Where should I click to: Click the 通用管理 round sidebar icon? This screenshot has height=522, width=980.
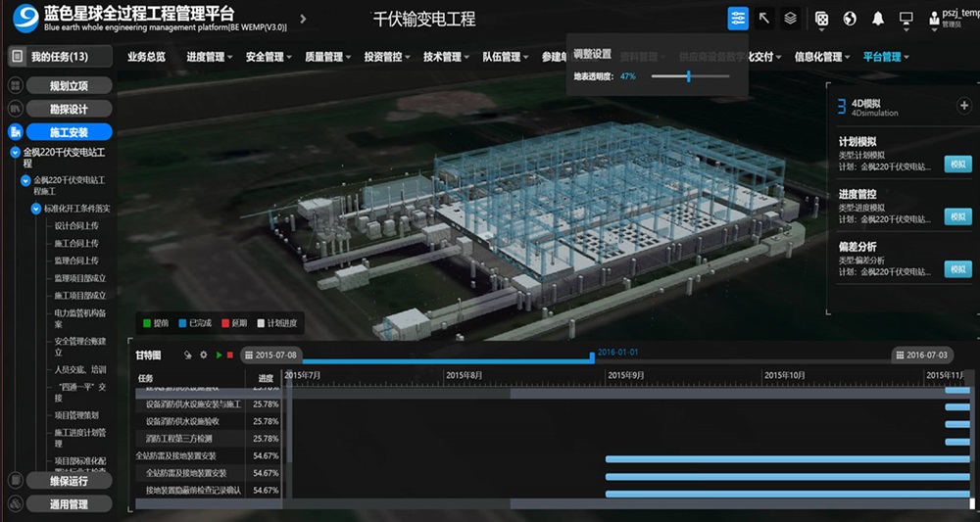coord(16,504)
